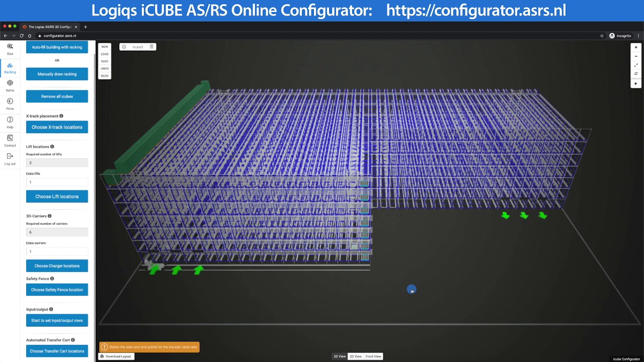Bookmark page with the star icon
Image resolution: width=644 pixels, height=362 pixels.
602,36
